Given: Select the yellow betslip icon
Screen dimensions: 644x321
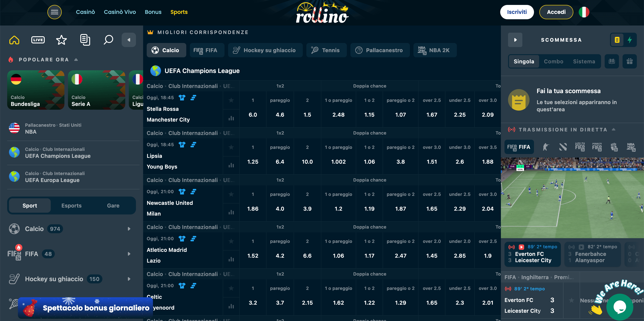Looking at the screenshot, I should pyautogui.click(x=617, y=40).
